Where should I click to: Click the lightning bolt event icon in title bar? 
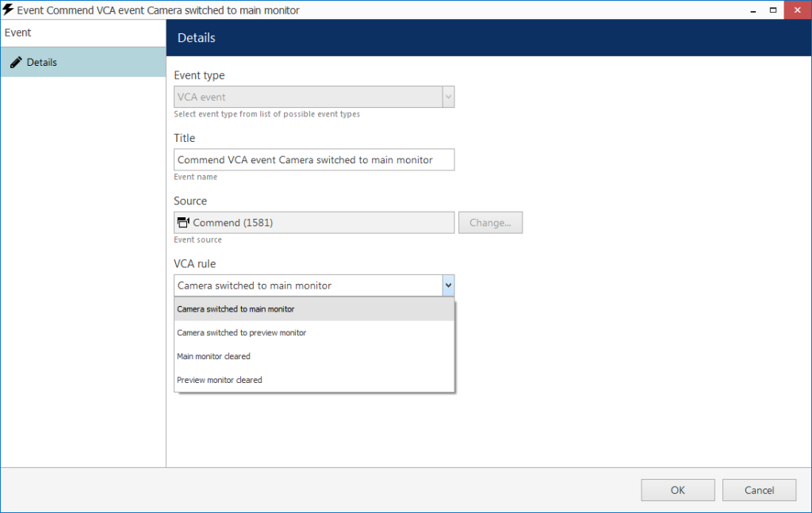pos(8,10)
